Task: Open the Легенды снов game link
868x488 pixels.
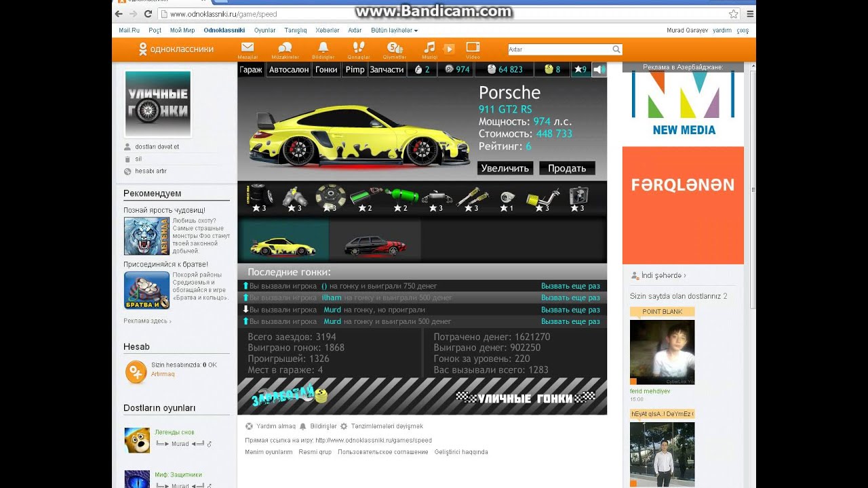Action: click(x=174, y=432)
